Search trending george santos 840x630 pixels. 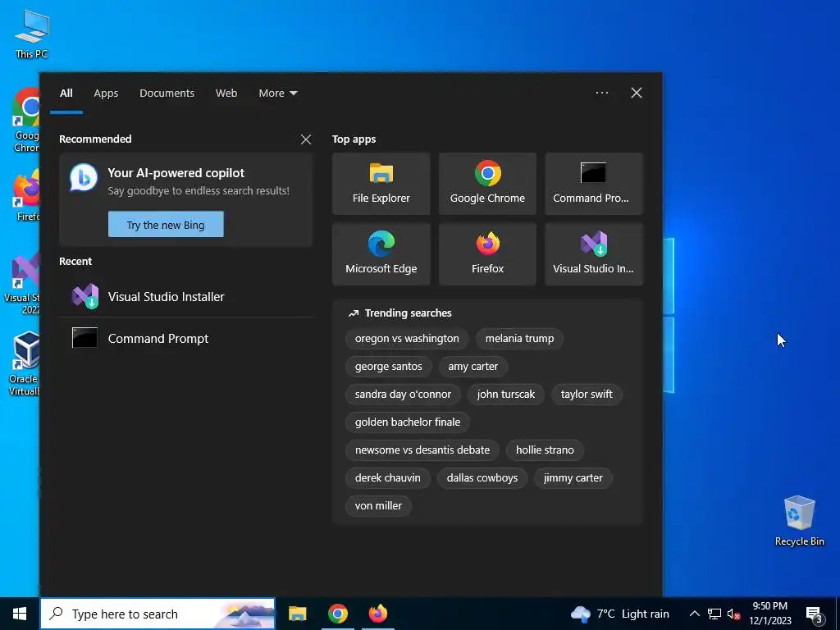click(x=388, y=367)
